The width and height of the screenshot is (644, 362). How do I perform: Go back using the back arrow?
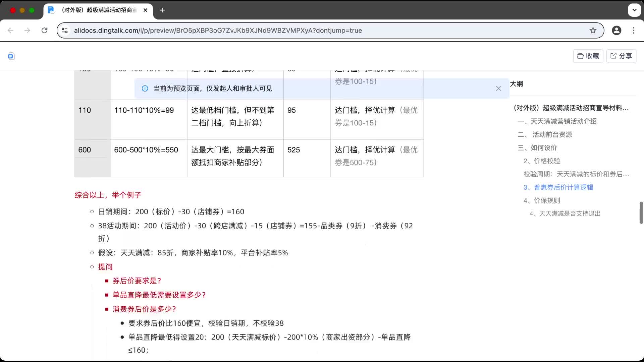point(11,30)
